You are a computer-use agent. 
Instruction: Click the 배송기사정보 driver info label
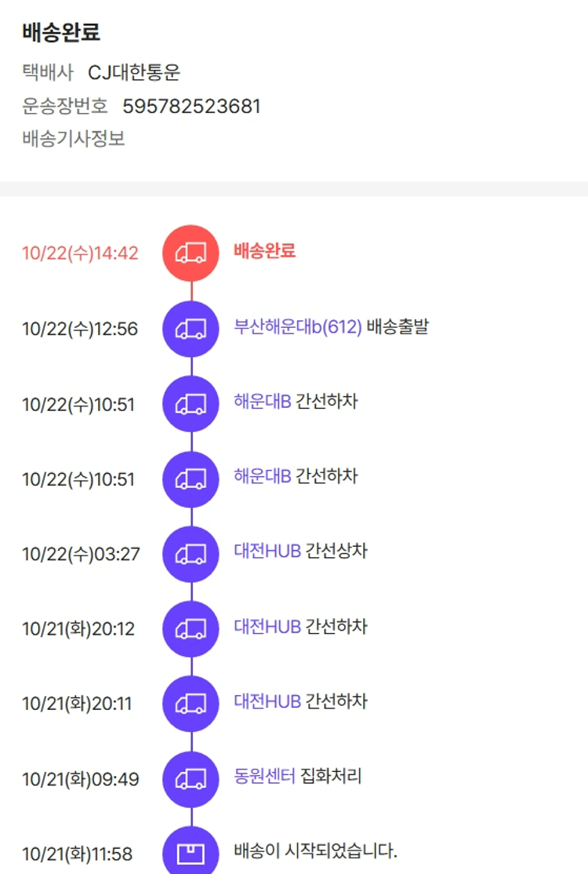74,140
